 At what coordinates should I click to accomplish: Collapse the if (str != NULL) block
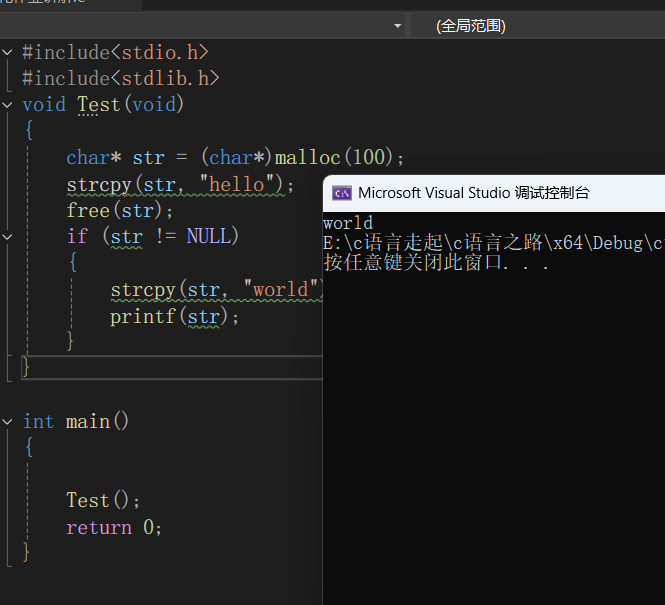coord(7,237)
